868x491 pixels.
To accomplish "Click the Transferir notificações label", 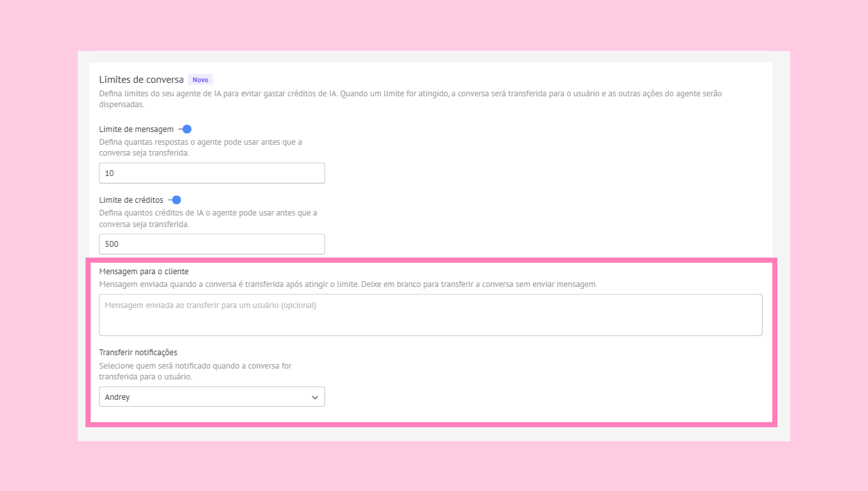I will coord(138,352).
